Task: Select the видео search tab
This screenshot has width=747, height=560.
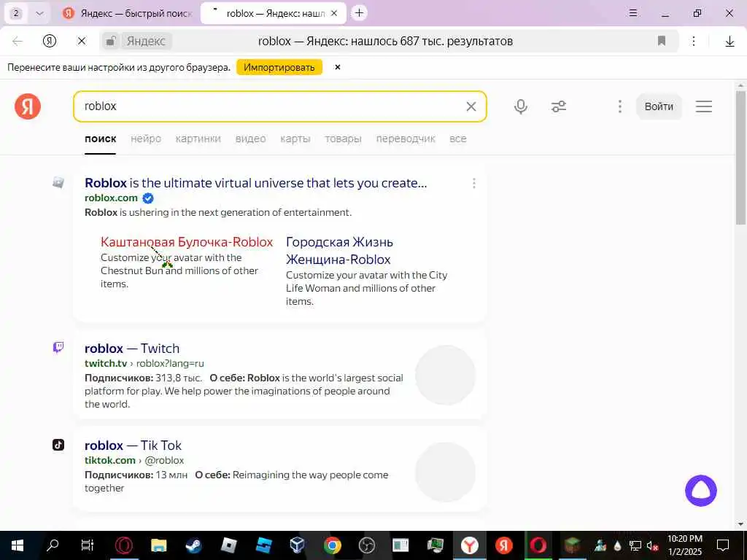Action: [251, 139]
